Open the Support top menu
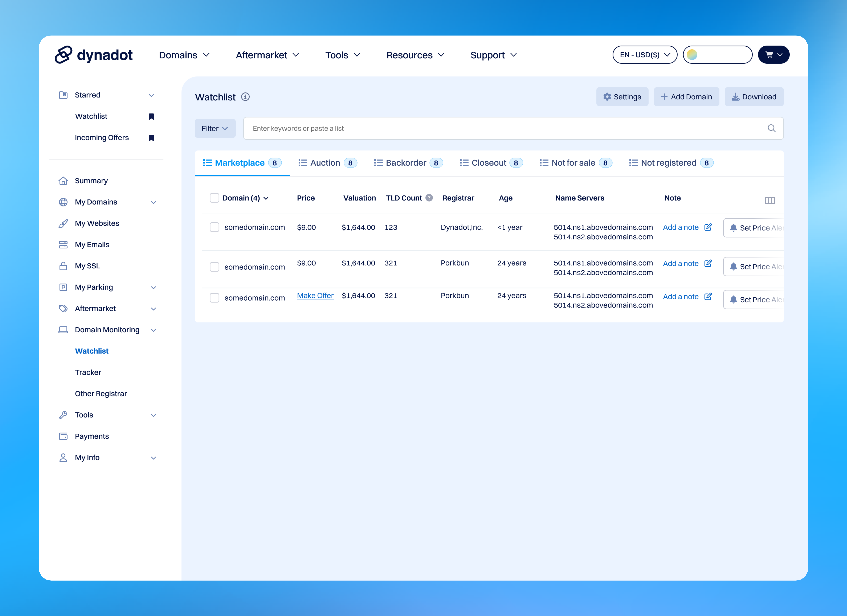Viewport: 847px width, 616px height. coord(494,55)
